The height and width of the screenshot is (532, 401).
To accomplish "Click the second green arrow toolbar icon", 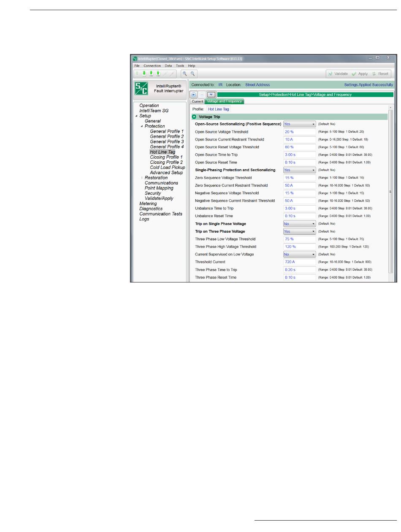I will pos(144,73).
